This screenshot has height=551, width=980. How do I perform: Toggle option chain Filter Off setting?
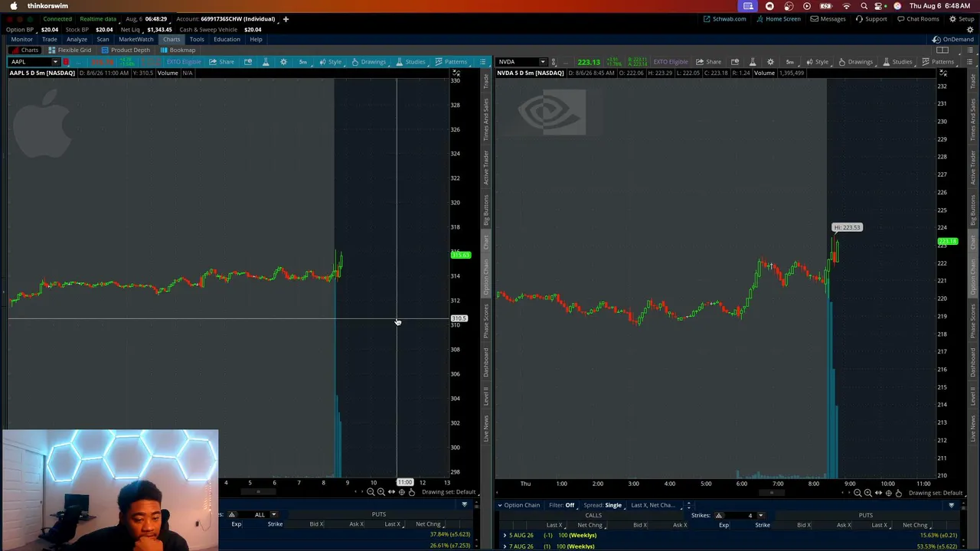(561, 505)
